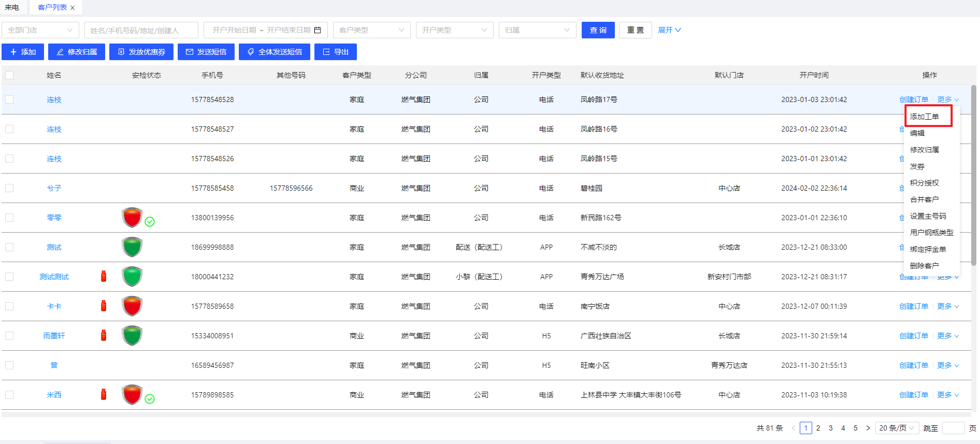Open the 全部门店 store dropdown
The width and height of the screenshot is (980, 444).
point(40,30)
